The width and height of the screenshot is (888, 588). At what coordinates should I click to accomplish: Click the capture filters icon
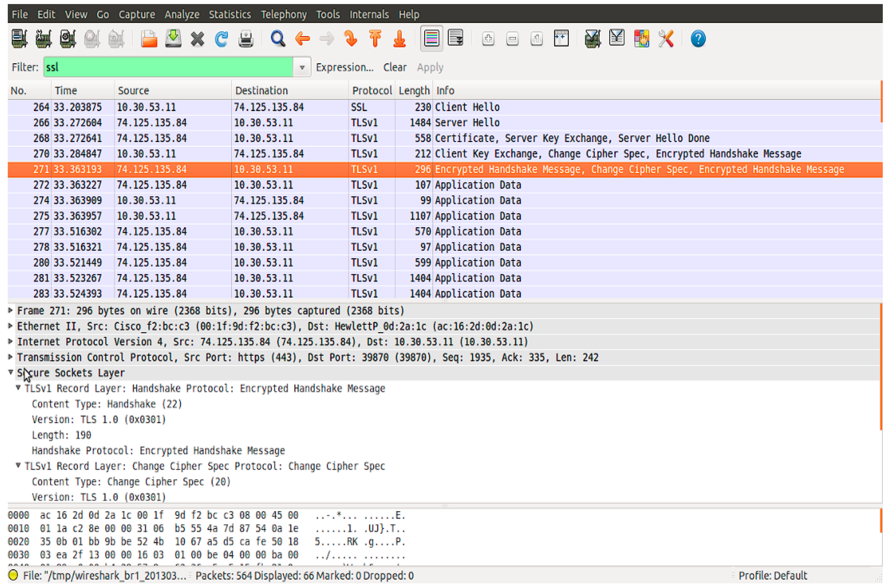[593, 39]
